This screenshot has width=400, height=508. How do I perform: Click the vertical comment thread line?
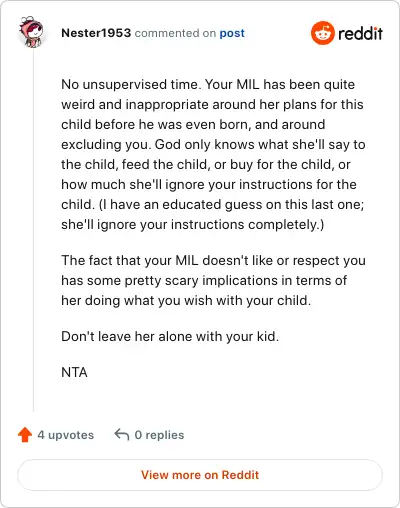tap(33, 231)
